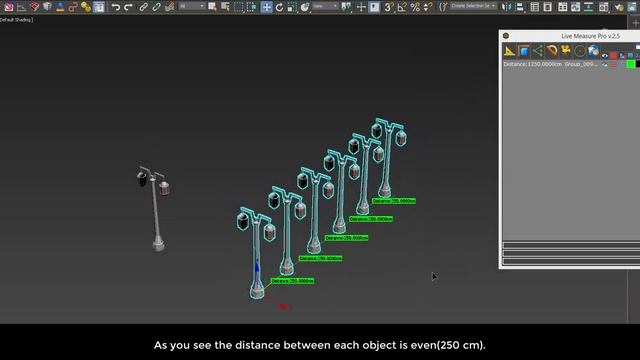The height and width of the screenshot is (360, 640).
Task: Open the Select by Name dialog icon
Action: (225, 7)
